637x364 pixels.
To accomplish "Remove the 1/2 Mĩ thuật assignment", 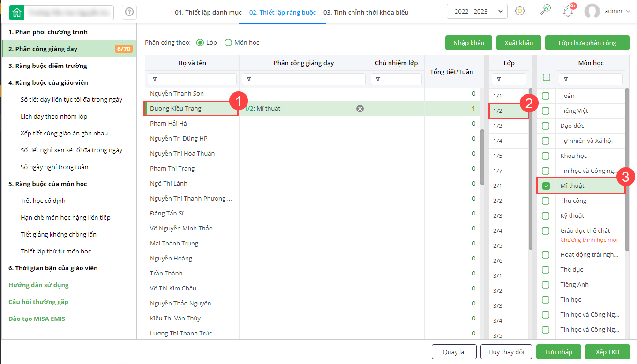I will coord(360,109).
